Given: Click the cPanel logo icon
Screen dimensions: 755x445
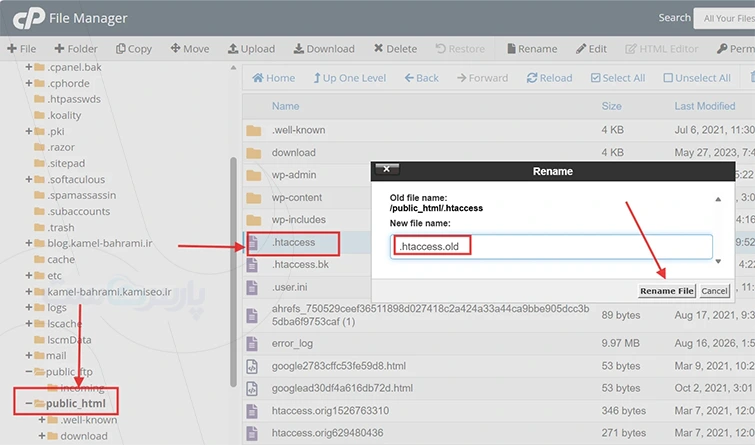Looking at the screenshot, I should click(x=28, y=19).
